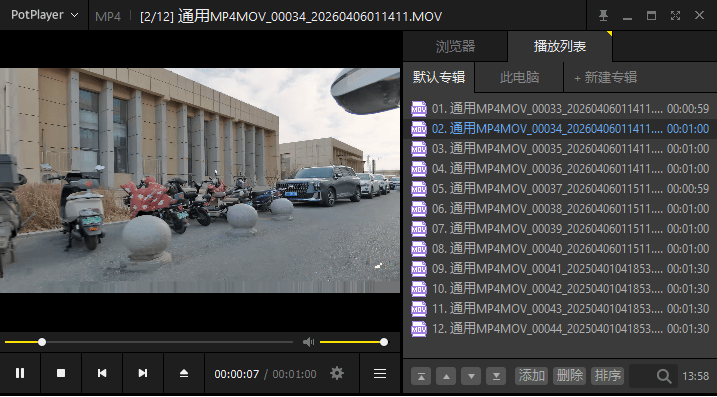Select playlist item 11 通用MP4MOV_00043
Viewport: 717px width, 397px height.
(560, 309)
